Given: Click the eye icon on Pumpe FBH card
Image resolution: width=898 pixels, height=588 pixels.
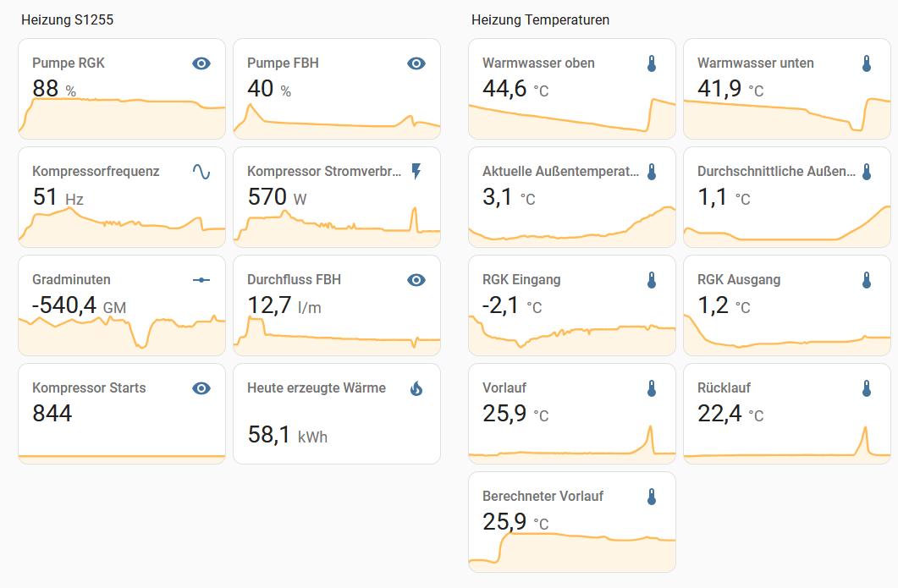Looking at the screenshot, I should click(416, 63).
